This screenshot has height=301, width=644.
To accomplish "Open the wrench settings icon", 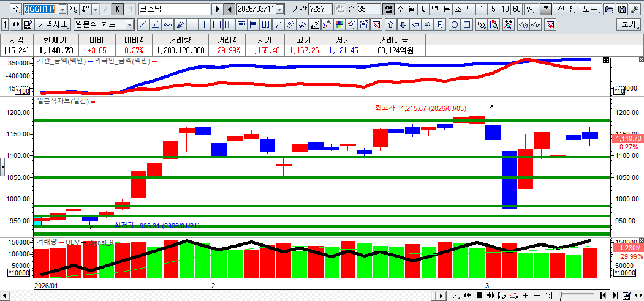I will click(634, 9).
